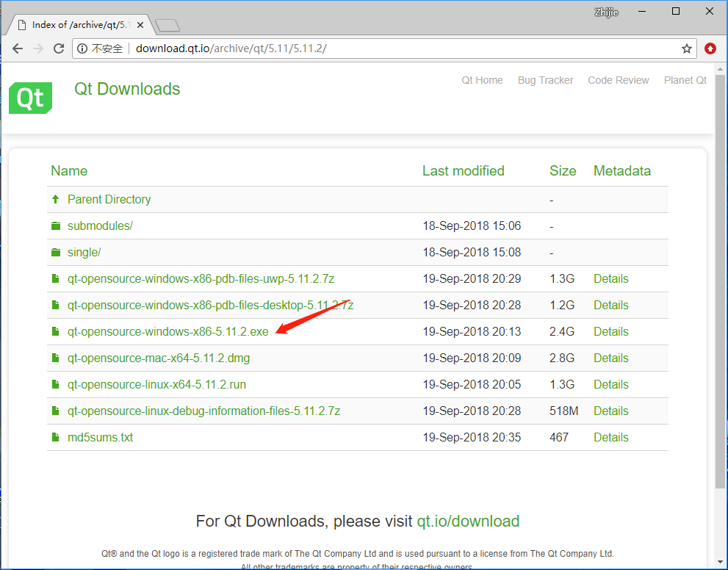This screenshot has height=570, width=728.
Task: Bookmark this page with the star icon
Action: (687, 48)
